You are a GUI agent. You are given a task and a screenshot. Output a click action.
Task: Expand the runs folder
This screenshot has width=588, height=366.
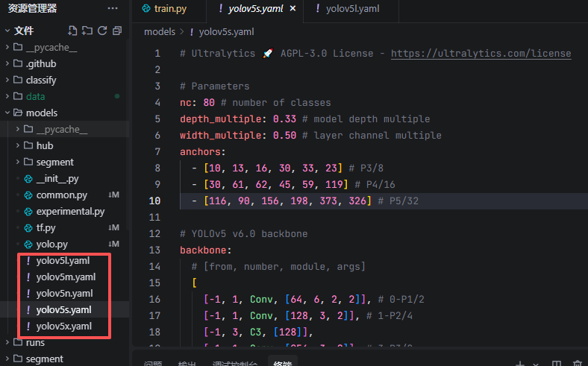35,342
